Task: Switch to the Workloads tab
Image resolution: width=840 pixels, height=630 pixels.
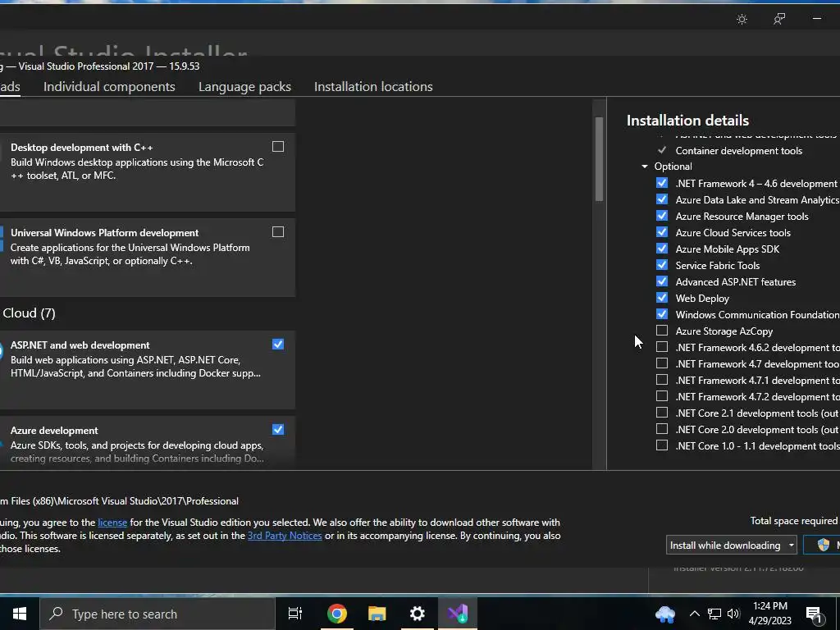Action: [x=10, y=87]
